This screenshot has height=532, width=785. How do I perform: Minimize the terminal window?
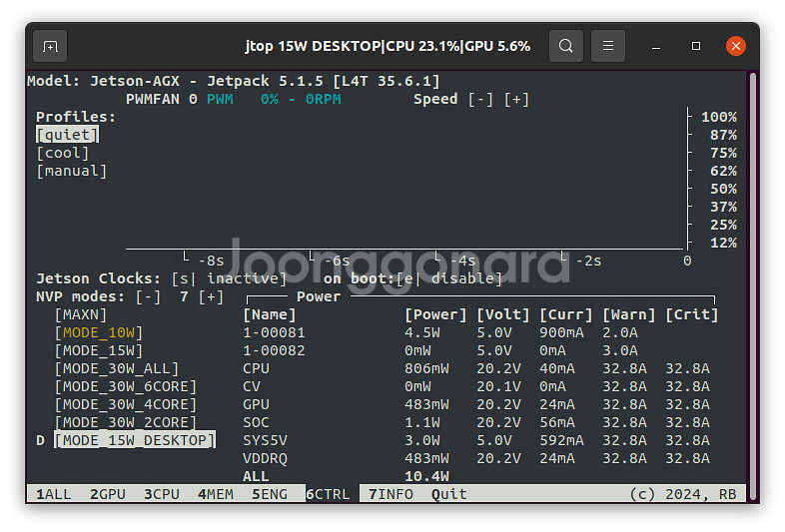click(656, 46)
